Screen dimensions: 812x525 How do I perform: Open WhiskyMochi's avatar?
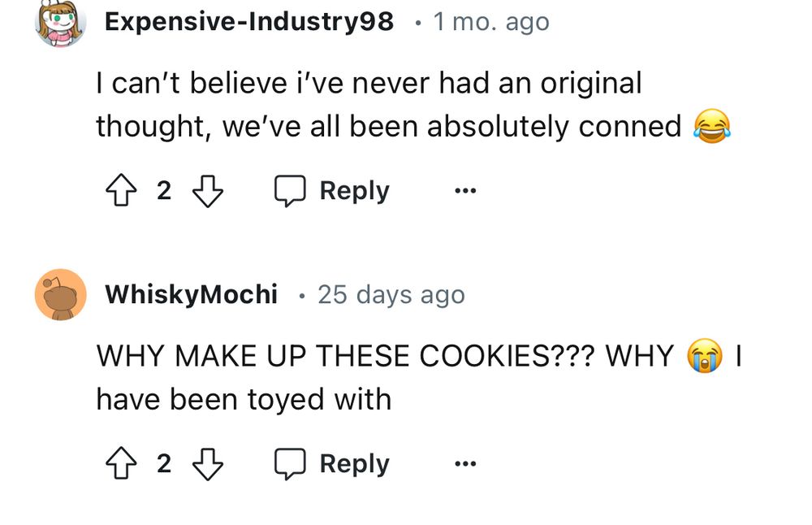(x=58, y=295)
